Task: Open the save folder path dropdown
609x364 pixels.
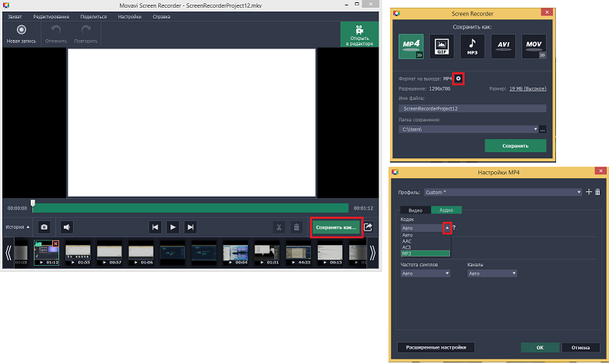Action: [x=535, y=129]
